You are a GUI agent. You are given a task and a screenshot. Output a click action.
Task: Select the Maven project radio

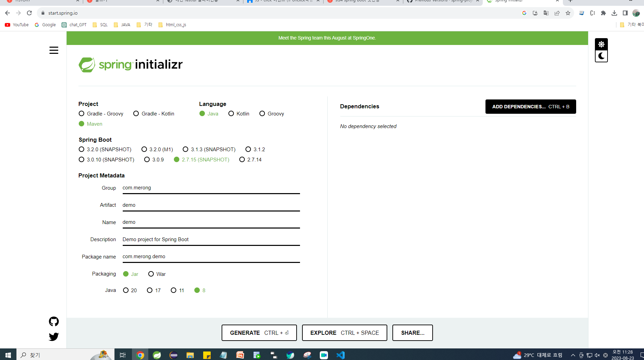coord(90,124)
